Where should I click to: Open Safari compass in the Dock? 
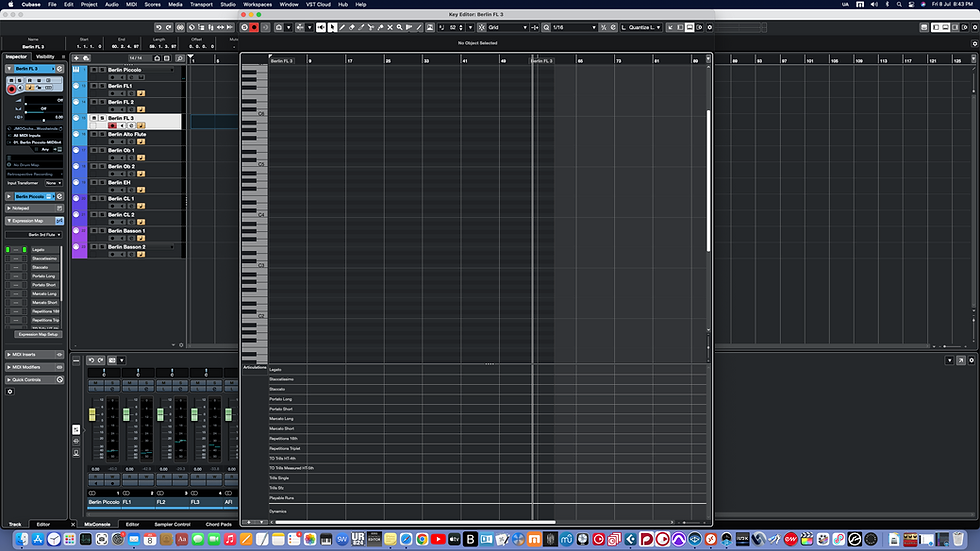point(406,539)
